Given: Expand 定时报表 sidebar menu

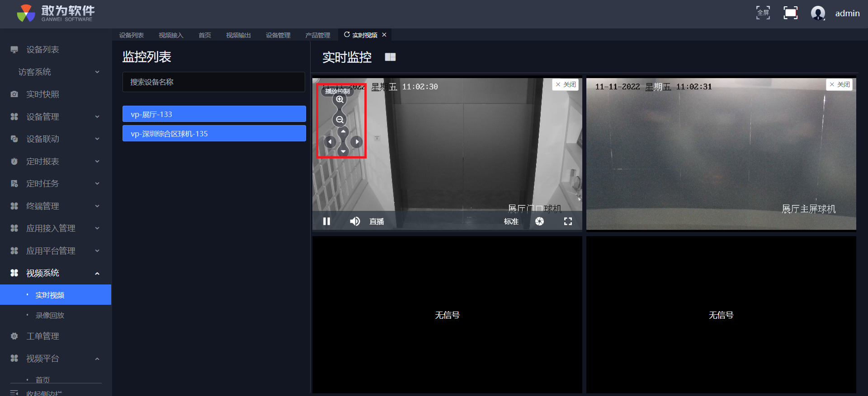Looking at the screenshot, I should [56, 161].
